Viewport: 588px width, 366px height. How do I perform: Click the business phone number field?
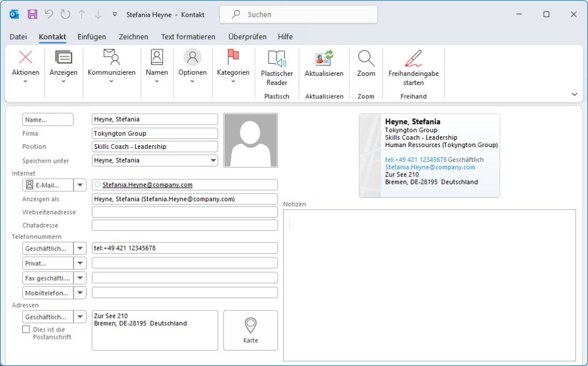pos(185,248)
